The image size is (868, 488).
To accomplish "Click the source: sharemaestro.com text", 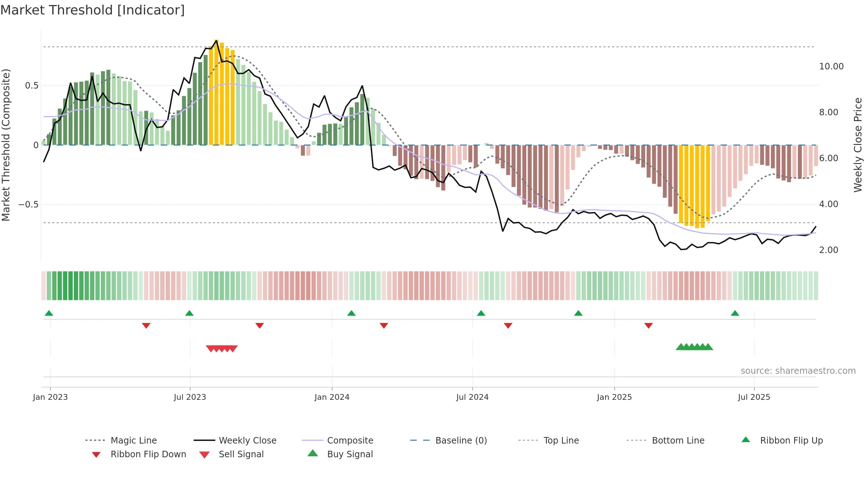I will tap(798, 371).
